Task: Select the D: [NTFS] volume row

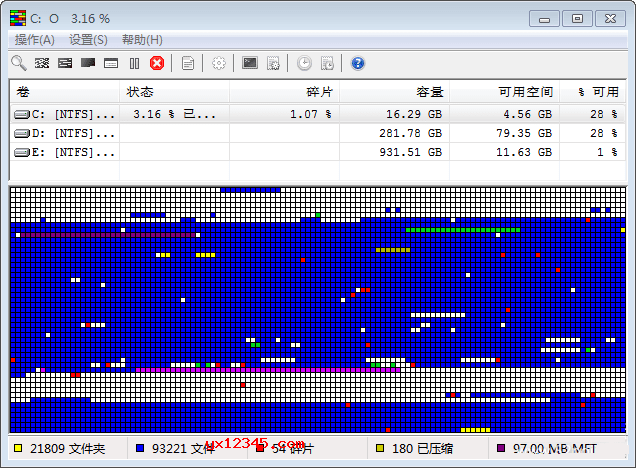Action: 318,133
